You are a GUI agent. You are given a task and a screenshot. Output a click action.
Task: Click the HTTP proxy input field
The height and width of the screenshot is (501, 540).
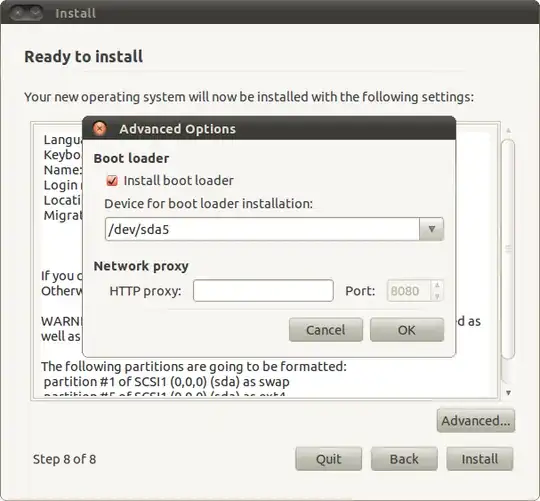[263, 291]
